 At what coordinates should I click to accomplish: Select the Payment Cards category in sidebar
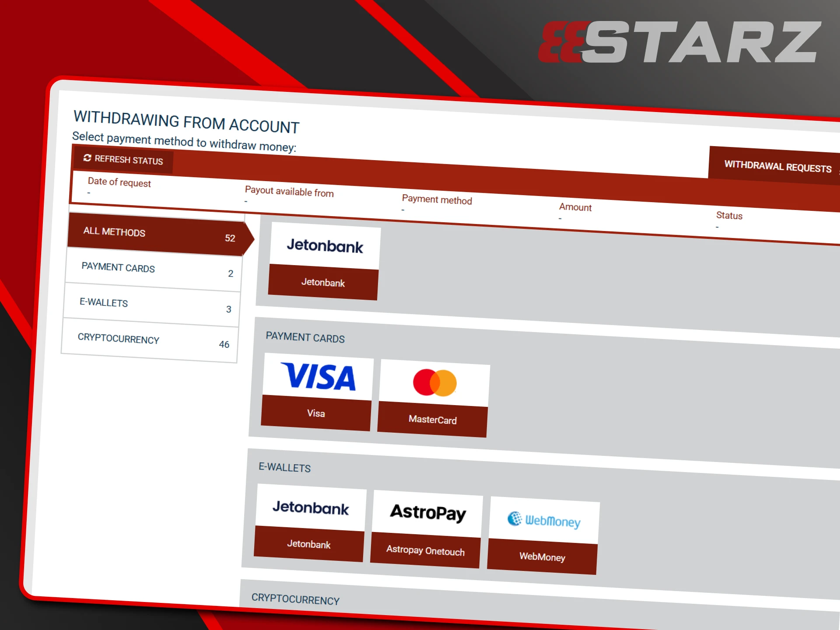[154, 269]
